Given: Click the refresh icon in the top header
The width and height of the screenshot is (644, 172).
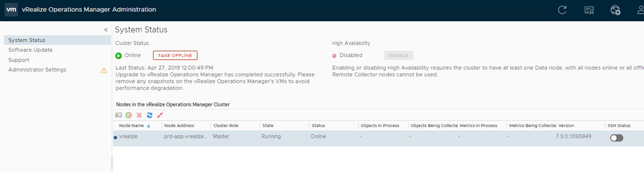Looking at the screenshot, I should point(562,10).
